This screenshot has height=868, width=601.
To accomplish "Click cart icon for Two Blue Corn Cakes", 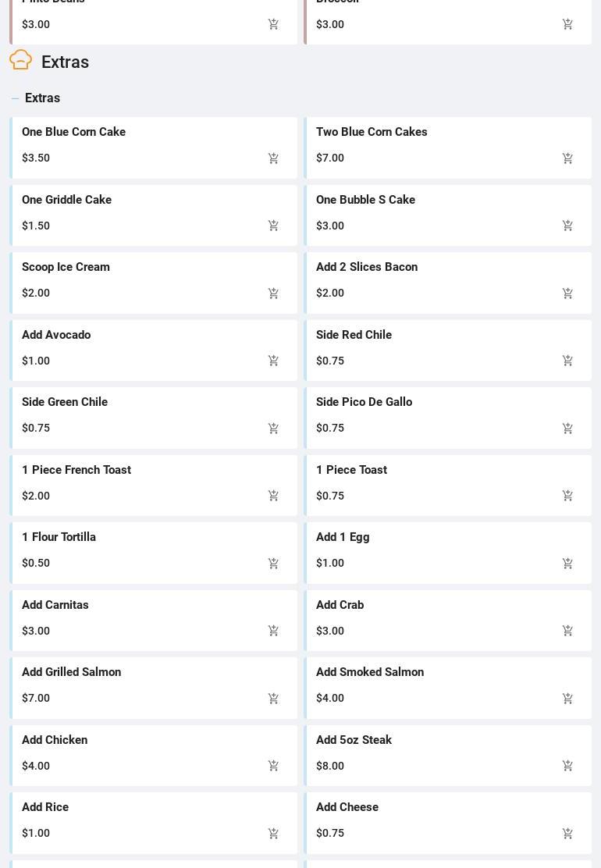I will tap(567, 158).
